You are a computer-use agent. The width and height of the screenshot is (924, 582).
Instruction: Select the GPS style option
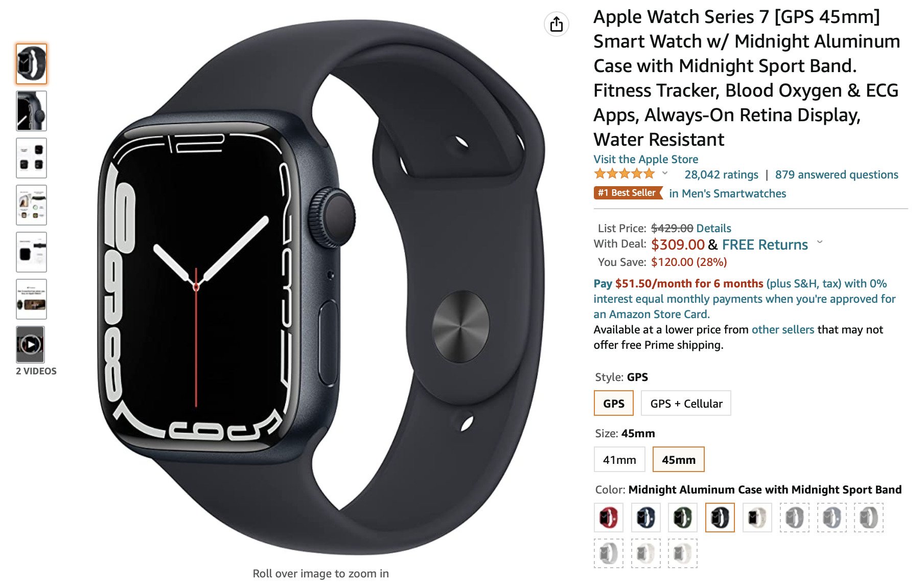(614, 404)
